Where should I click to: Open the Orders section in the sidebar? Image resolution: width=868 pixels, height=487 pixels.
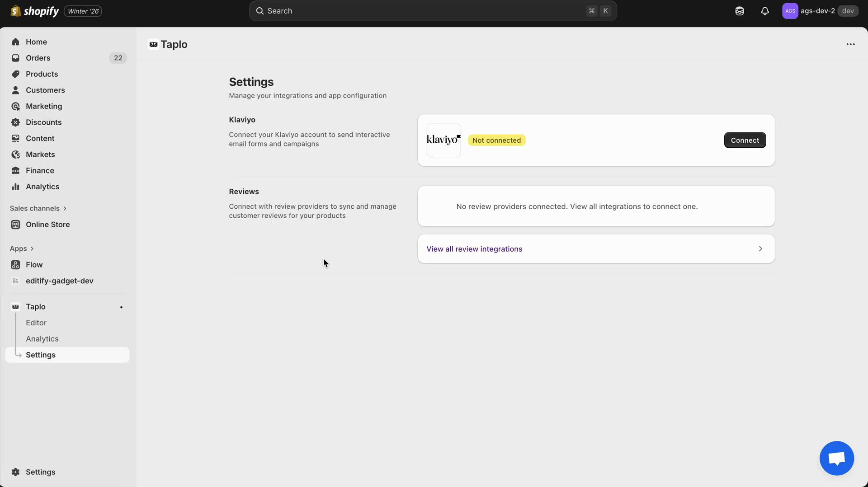[38, 58]
